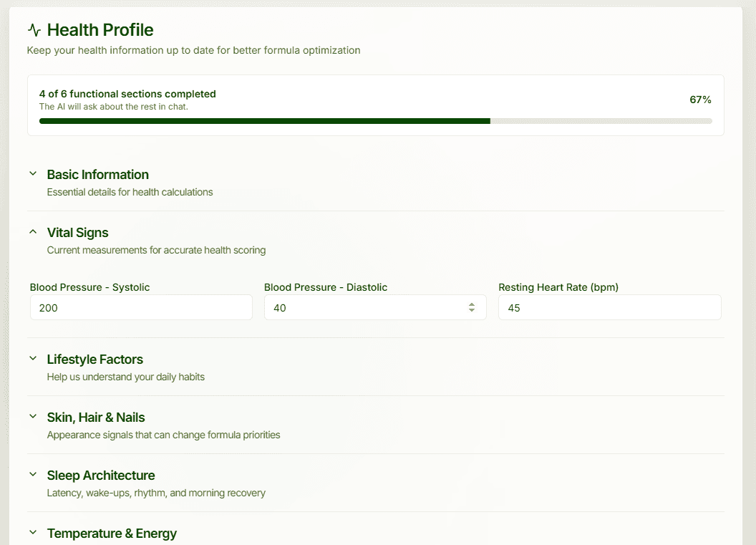Click "Appearance signals that can change formula priorities"

[x=163, y=435]
